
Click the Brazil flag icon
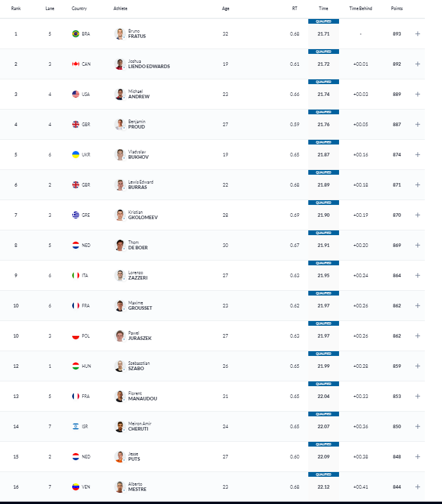[75, 34]
